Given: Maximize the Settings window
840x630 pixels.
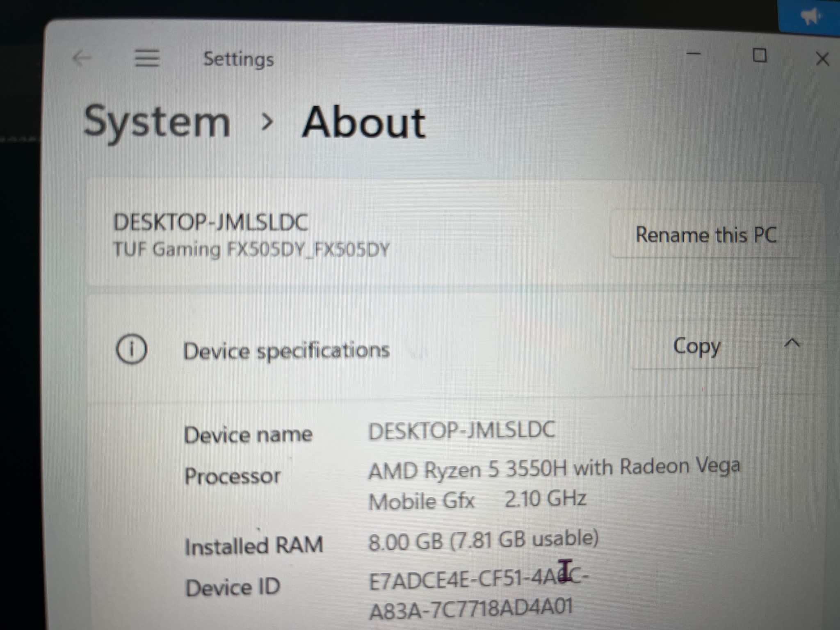Looking at the screenshot, I should (760, 55).
